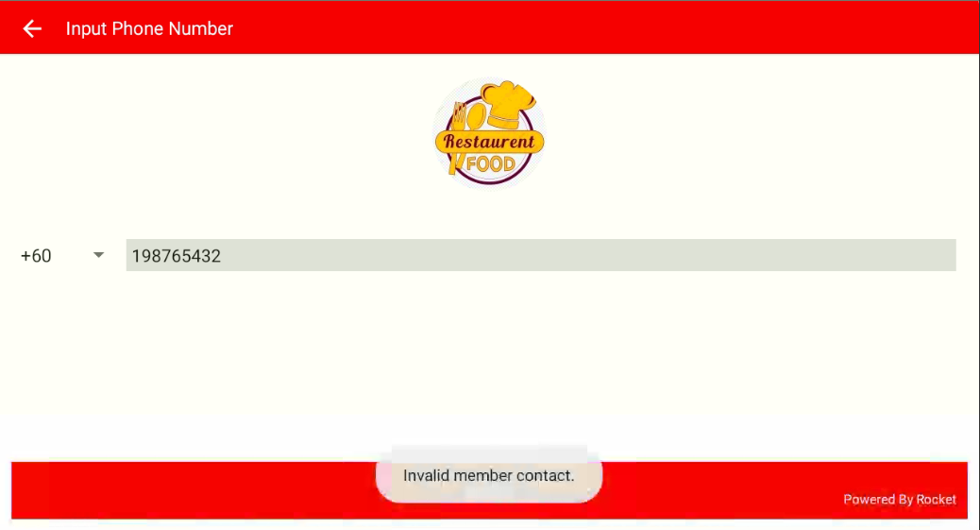Screen dimensions: 980x530
Task: Click the Input Phone Number title
Action: point(149,28)
